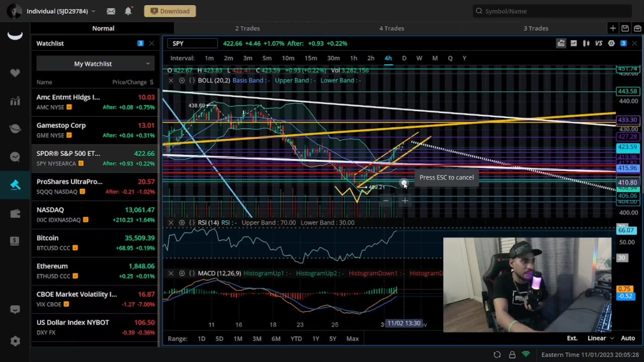The image size is (644, 362).
Task: Zoom in chart with plus button
Action: click(x=405, y=201)
